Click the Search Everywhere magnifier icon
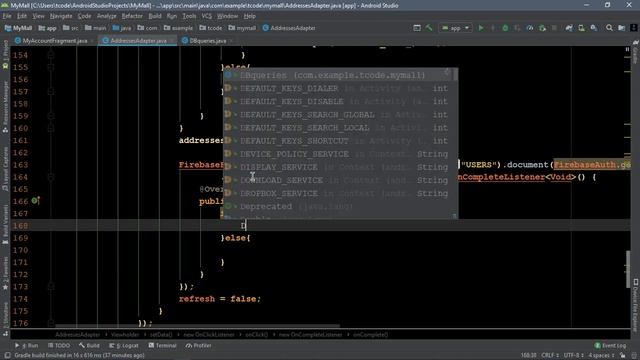 coord(609,28)
